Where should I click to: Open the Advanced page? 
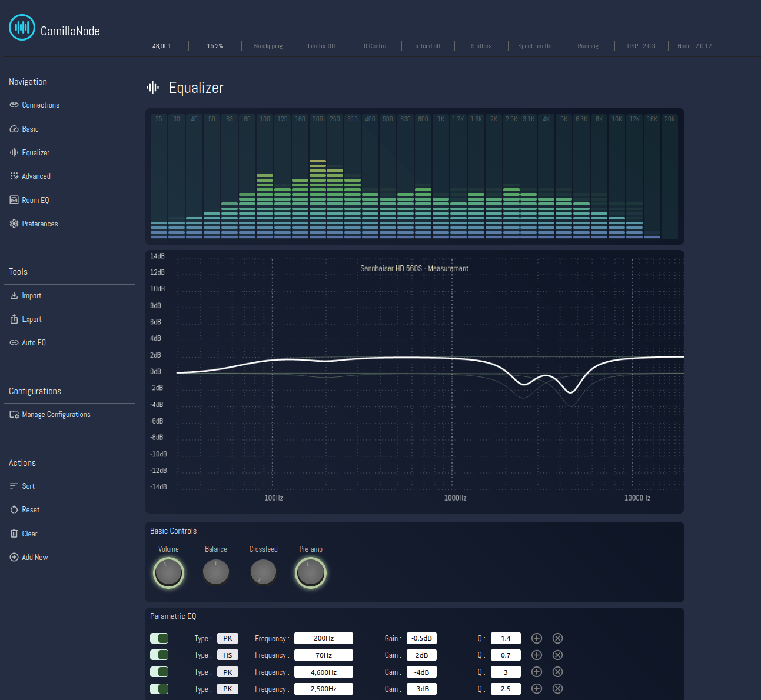pyautogui.click(x=36, y=176)
